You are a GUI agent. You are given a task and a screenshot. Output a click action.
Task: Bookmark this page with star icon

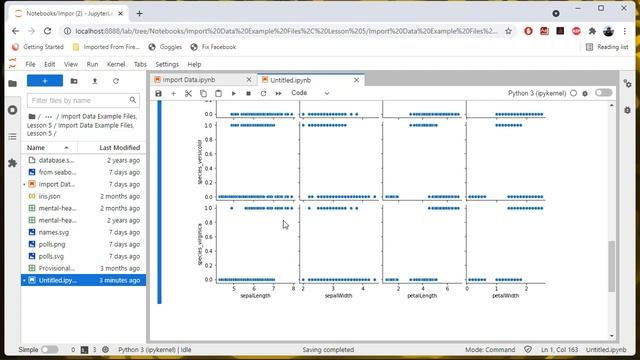click(508, 31)
